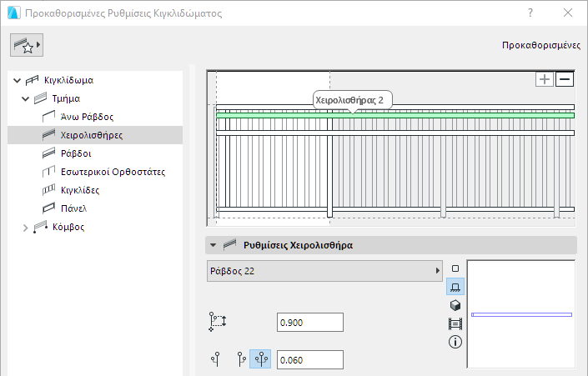Select the centered handrail offset option
This screenshot has height=376, width=588.
[260, 360]
